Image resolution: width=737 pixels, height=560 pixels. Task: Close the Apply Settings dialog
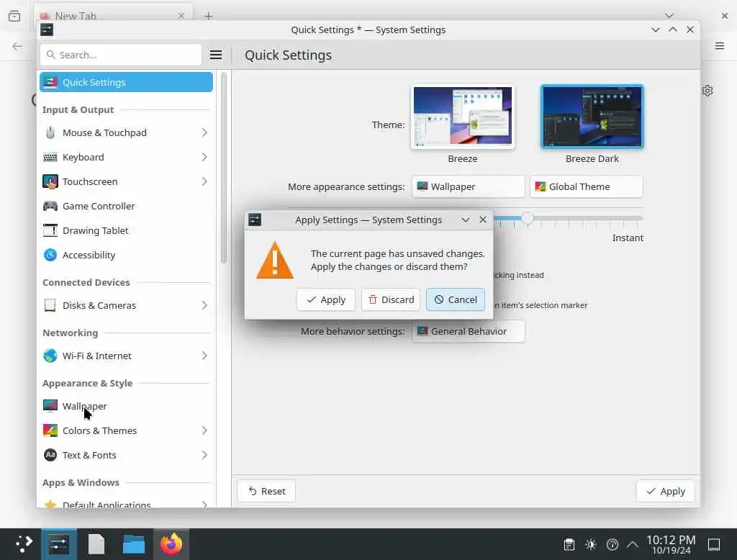[x=483, y=220]
